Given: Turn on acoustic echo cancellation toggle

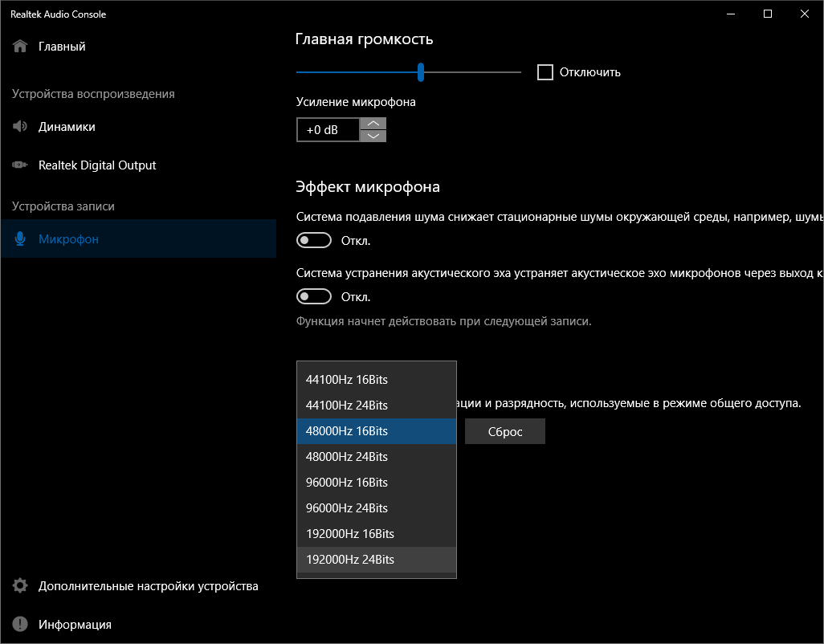Looking at the screenshot, I should point(314,296).
